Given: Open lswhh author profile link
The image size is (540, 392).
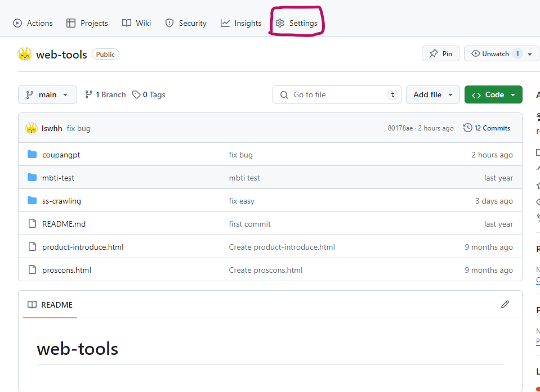Looking at the screenshot, I should pos(52,128).
